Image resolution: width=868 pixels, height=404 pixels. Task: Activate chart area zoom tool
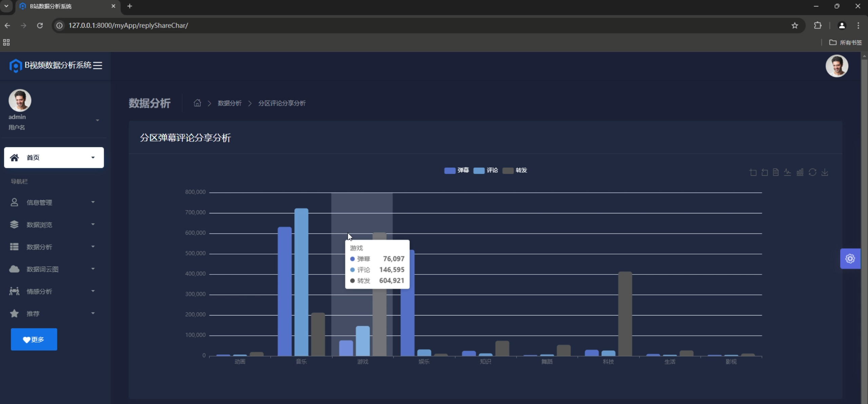click(x=753, y=172)
